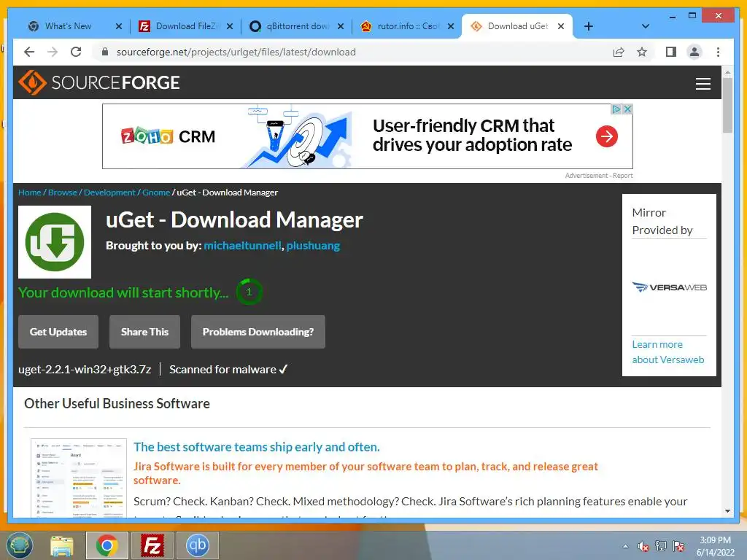The height and width of the screenshot is (560, 747).
Task: Click Problems Downloading? button
Action: pyautogui.click(x=258, y=332)
